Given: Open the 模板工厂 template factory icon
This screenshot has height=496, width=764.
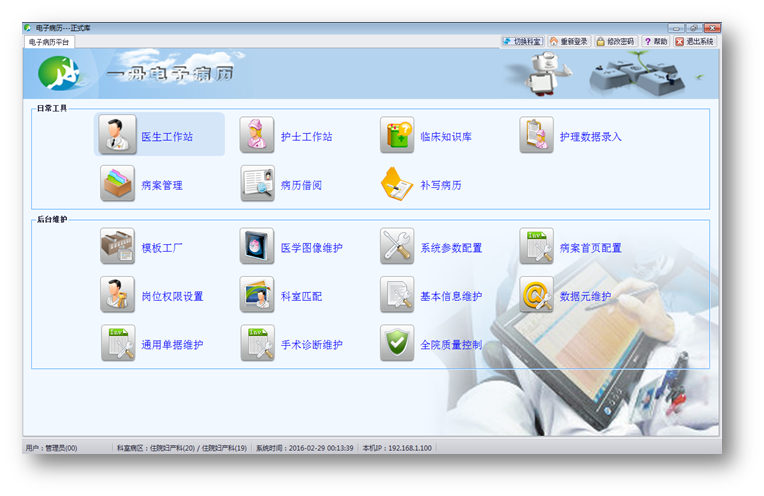Looking at the screenshot, I should tap(117, 246).
